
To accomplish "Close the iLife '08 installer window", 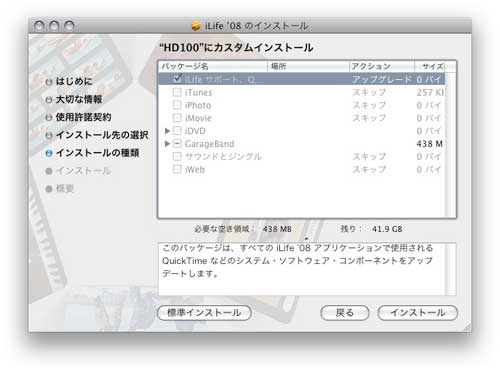I will tap(40, 26).
